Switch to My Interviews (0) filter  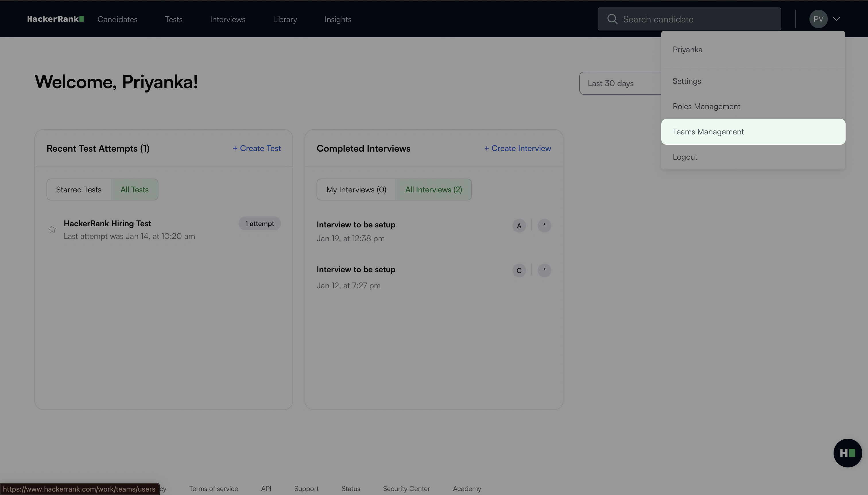(356, 190)
